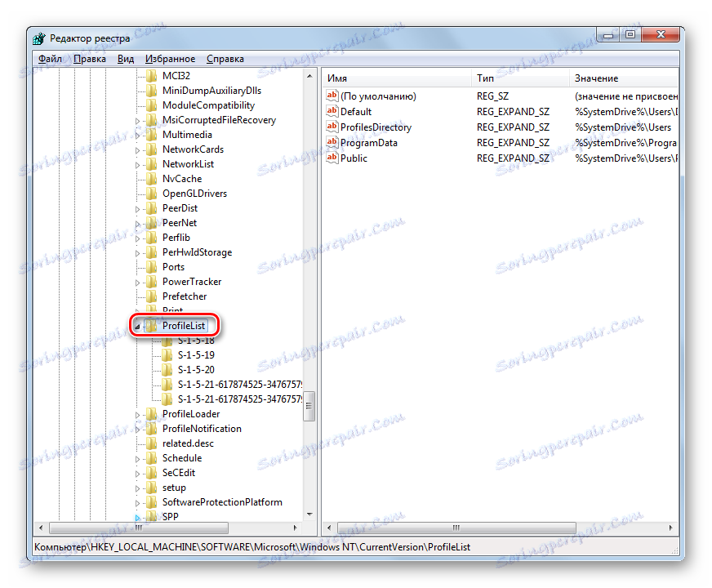
Task: Click the Ports folder icon
Action: point(152,267)
